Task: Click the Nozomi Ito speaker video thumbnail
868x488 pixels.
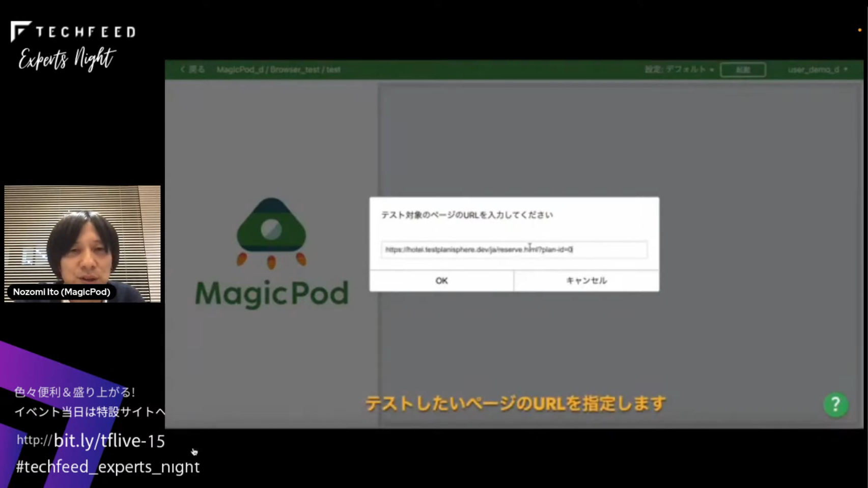Action: pyautogui.click(x=82, y=244)
